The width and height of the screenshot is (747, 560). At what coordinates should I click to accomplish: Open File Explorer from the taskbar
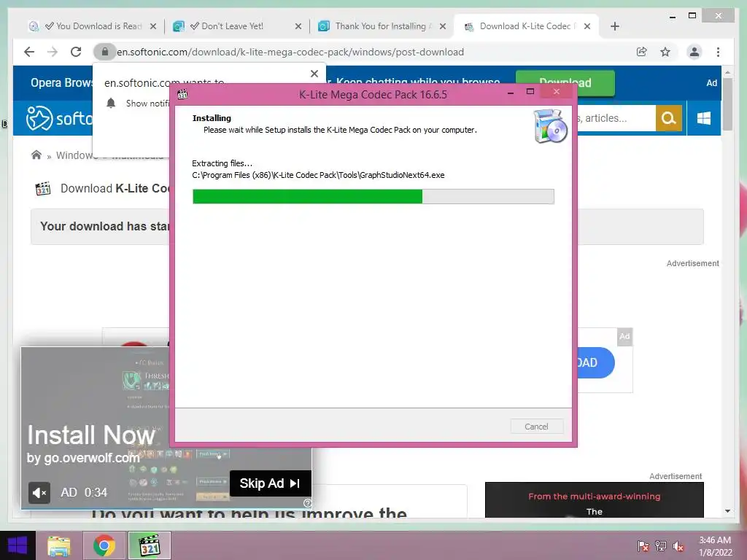click(59, 545)
